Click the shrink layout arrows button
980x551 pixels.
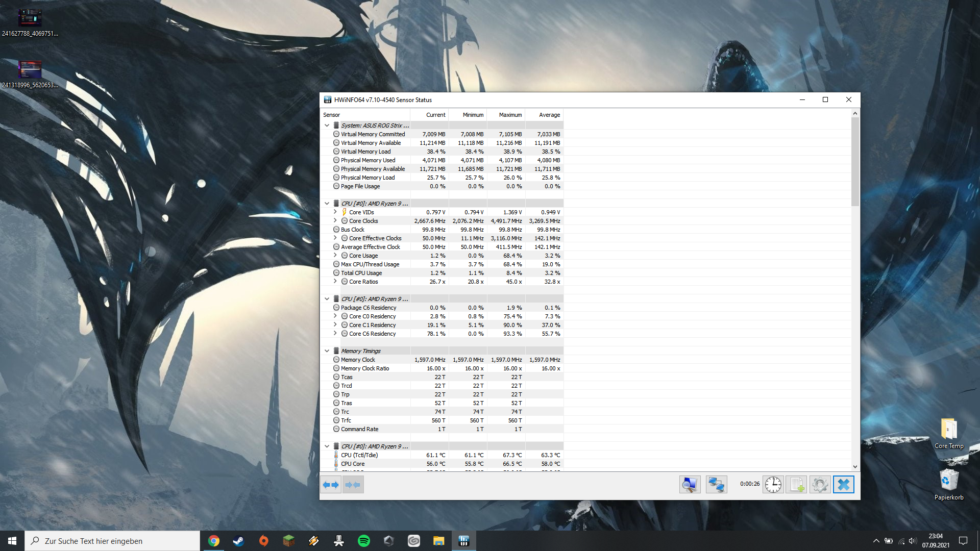click(353, 485)
